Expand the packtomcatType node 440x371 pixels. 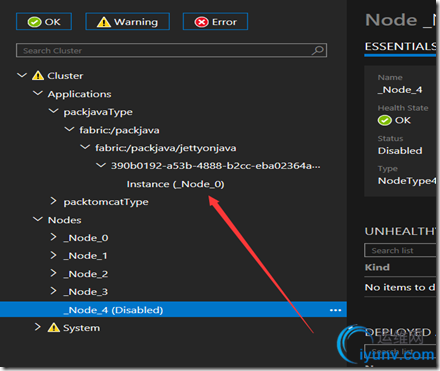[53, 201]
